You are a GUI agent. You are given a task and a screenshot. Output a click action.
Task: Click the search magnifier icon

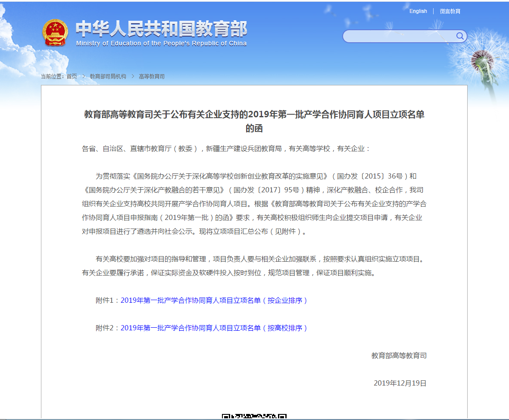(x=460, y=36)
